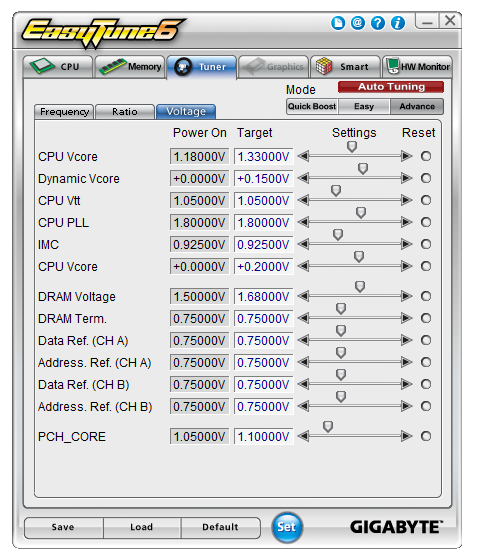
Task: Click the Default button
Action: [220, 527]
